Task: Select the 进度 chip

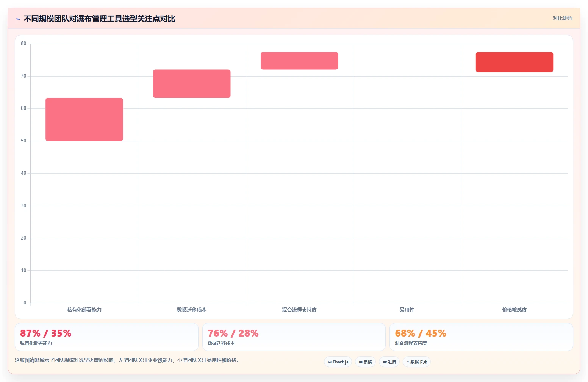Action: click(x=389, y=362)
